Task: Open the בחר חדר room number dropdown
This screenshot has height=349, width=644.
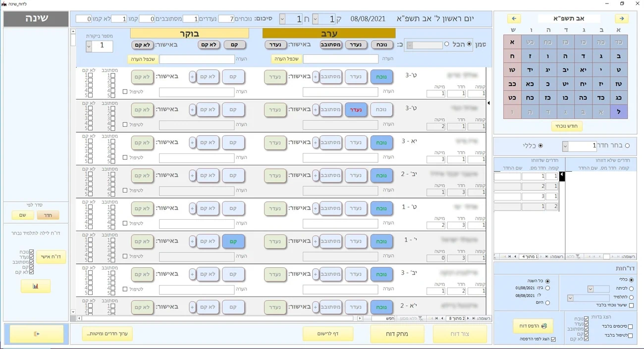Action: 565,146
